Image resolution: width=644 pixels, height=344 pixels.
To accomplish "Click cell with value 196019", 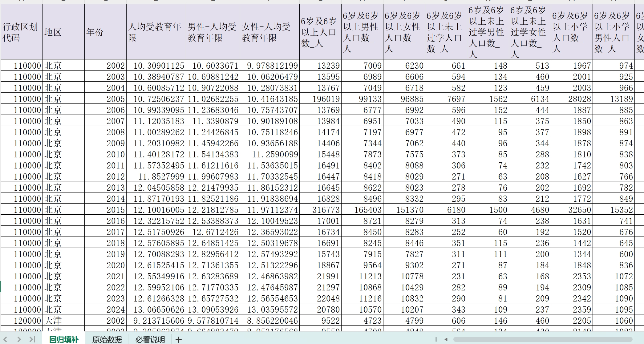I will click(320, 99).
